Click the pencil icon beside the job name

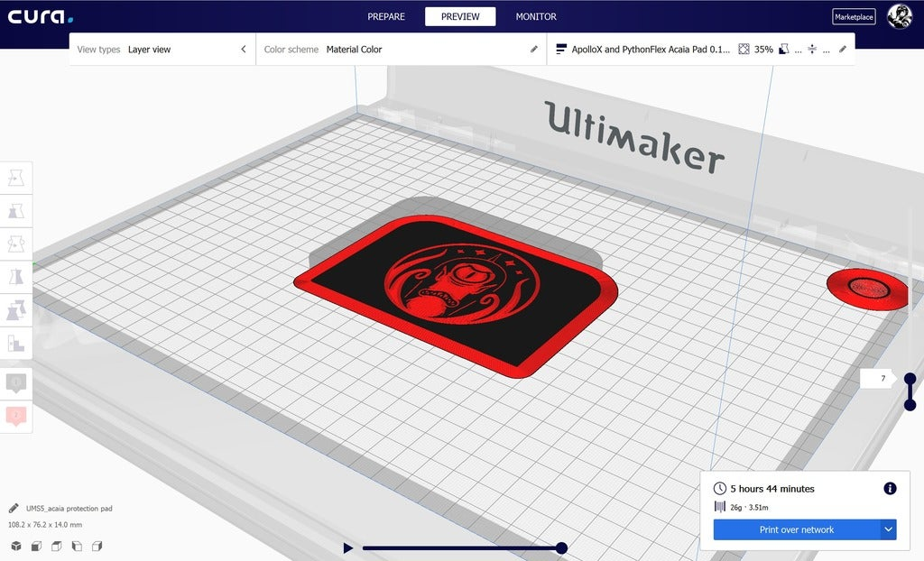14,508
